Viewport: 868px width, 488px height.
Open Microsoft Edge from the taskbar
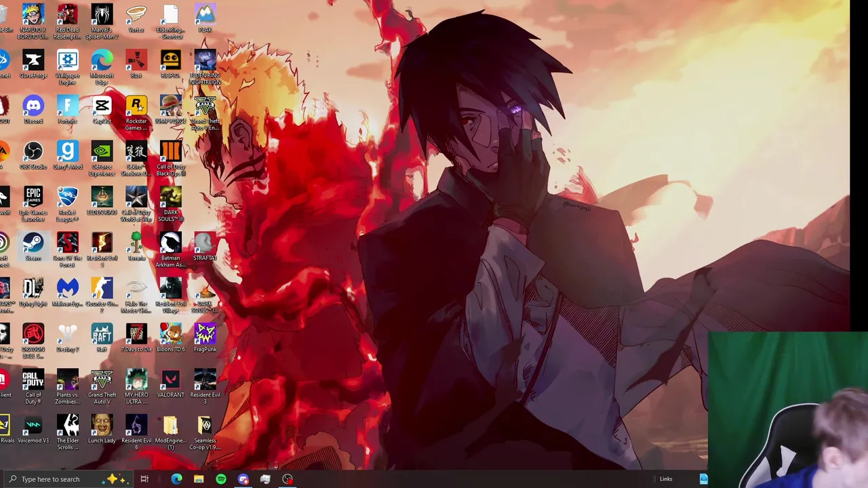[176, 479]
